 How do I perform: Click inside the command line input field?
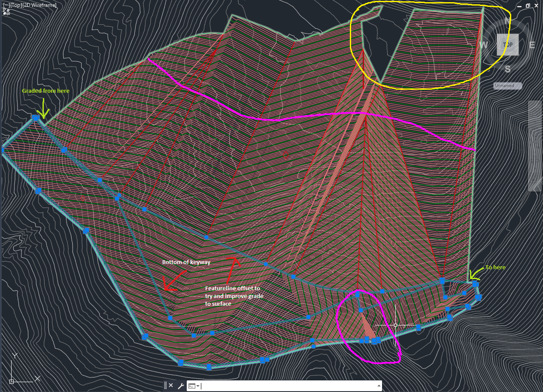279,386
